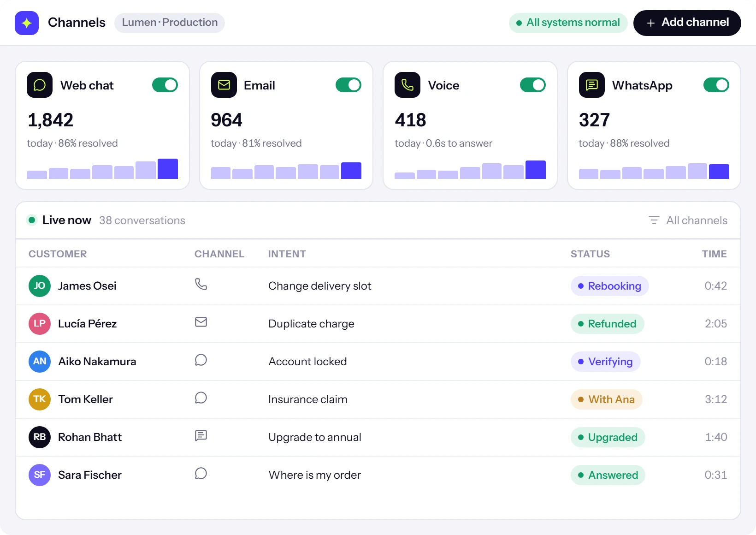The height and width of the screenshot is (535, 756).
Task: Click the 418 Voice count
Action: [410, 120]
